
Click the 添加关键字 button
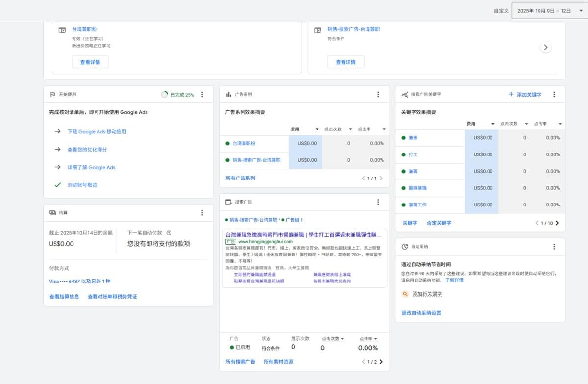click(525, 95)
